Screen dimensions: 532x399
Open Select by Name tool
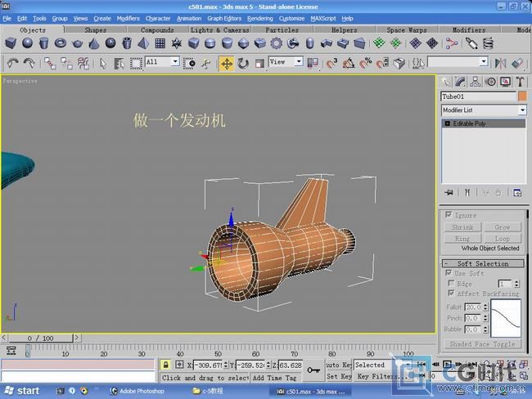119,63
